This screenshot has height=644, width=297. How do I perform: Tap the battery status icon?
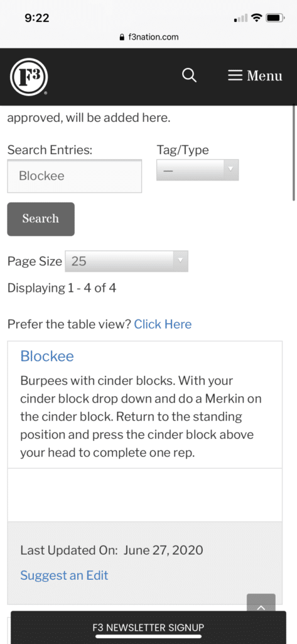(x=275, y=18)
